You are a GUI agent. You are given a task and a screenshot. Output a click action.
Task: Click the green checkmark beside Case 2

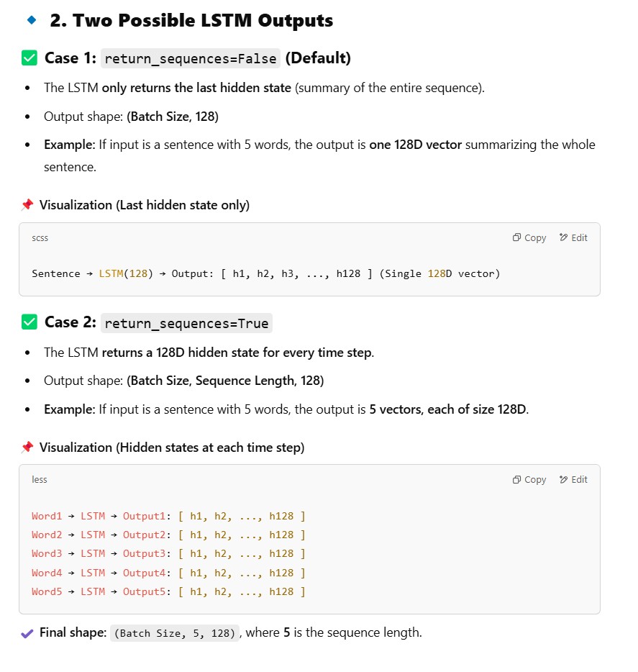[29, 322]
